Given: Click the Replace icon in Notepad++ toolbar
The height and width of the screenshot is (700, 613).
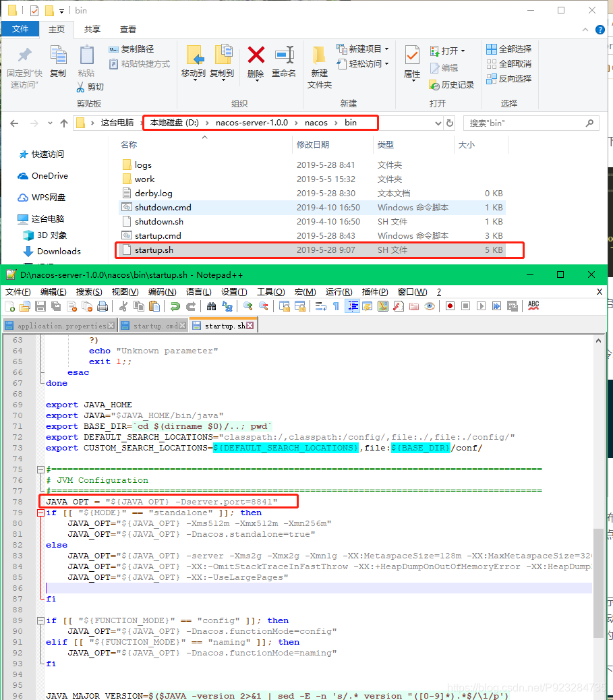Looking at the screenshot, I should click(227, 306).
